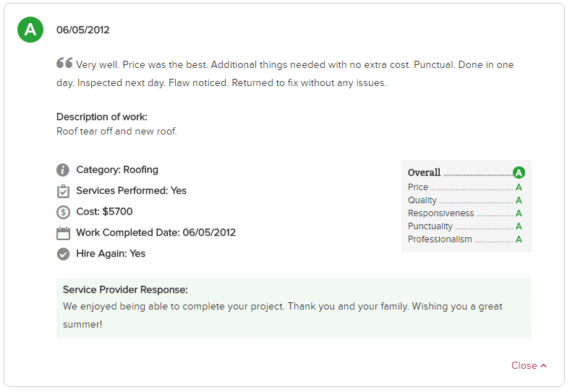The height and width of the screenshot is (392, 570).
Task: Click the Overall green A circle badge
Action: click(519, 172)
